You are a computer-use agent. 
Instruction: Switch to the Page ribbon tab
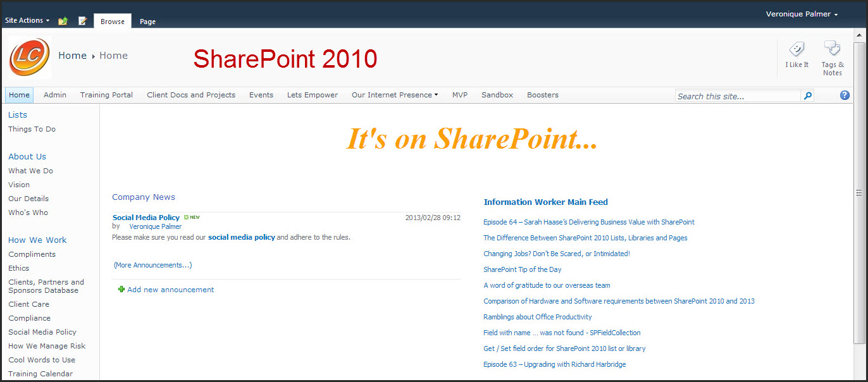[147, 22]
